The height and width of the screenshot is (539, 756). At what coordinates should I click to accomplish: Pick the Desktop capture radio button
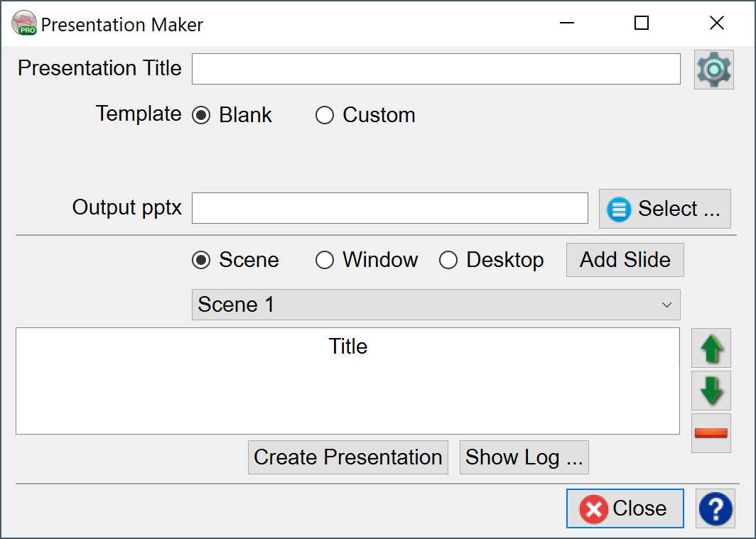point(448,261)
